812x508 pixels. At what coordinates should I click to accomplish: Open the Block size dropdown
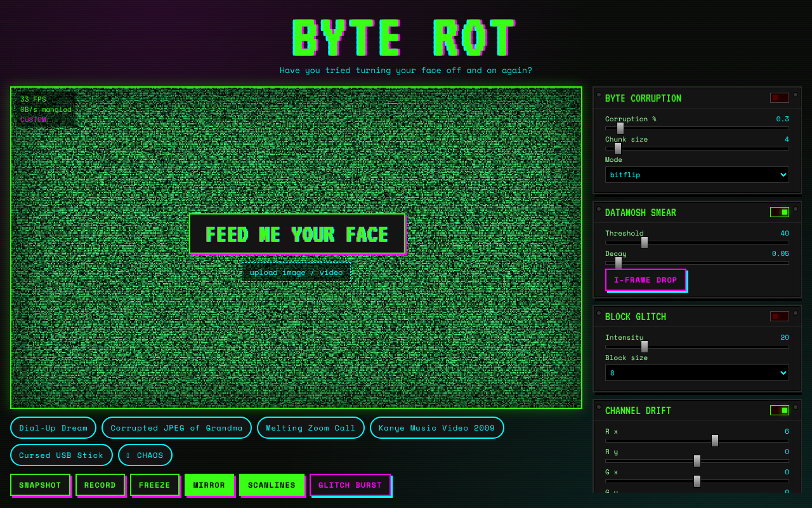[697, 373]
